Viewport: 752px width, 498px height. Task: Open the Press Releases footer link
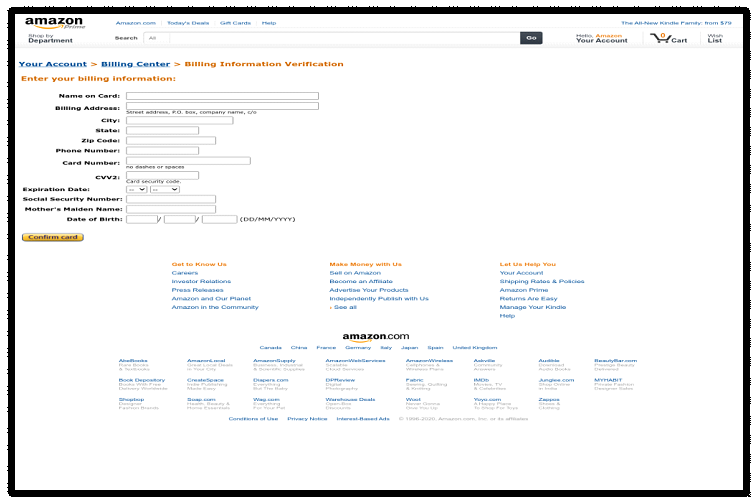(x=198, y=290)
